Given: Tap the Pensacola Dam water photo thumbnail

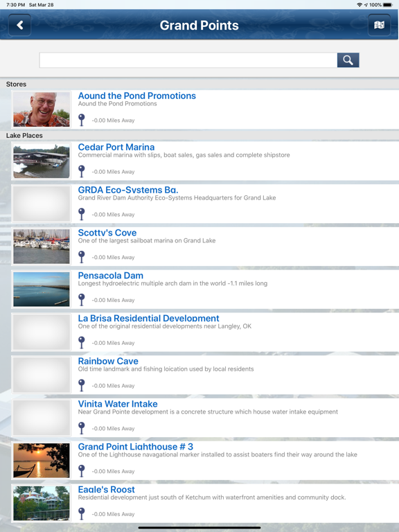Looking at the screenshot, I should (x=42, y=289).
